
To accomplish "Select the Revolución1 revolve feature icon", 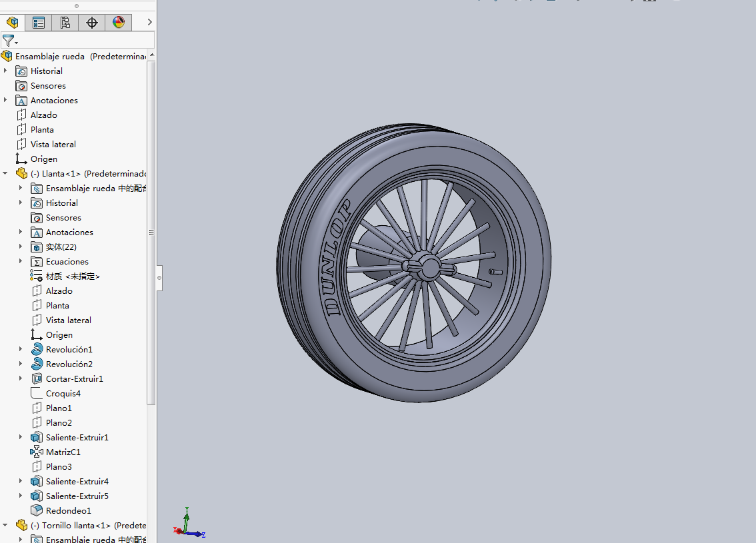I will pos(37,349).
